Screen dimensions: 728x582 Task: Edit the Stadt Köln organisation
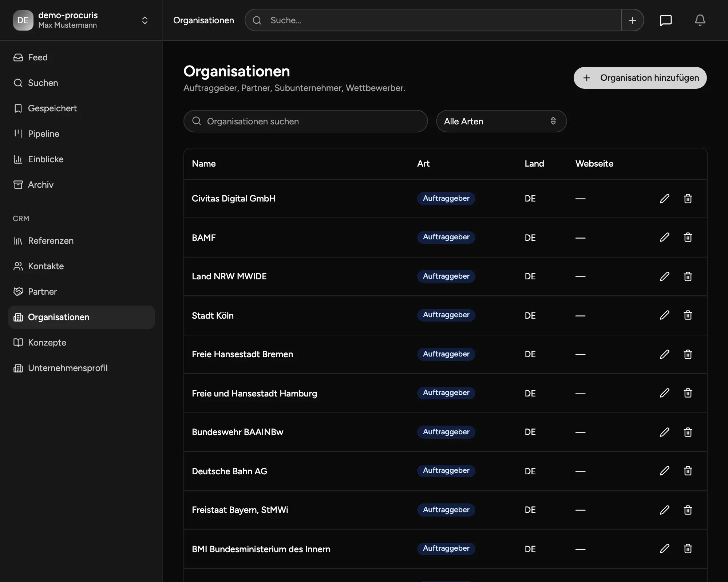click(665, 315)
